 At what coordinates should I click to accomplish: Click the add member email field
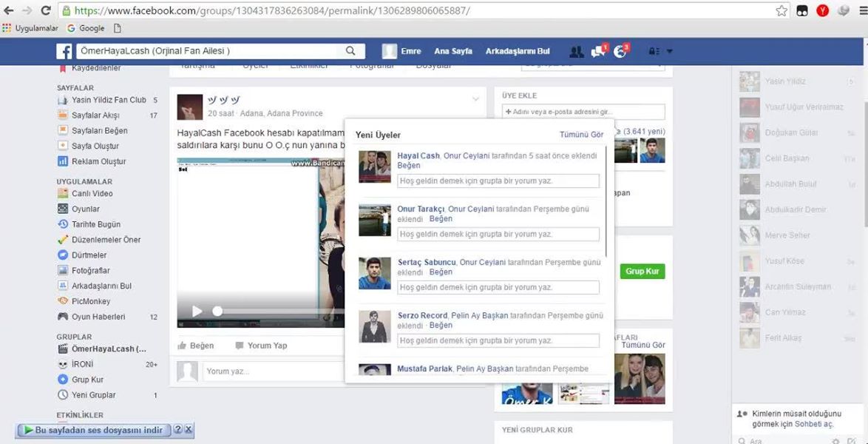coord(583,112)
